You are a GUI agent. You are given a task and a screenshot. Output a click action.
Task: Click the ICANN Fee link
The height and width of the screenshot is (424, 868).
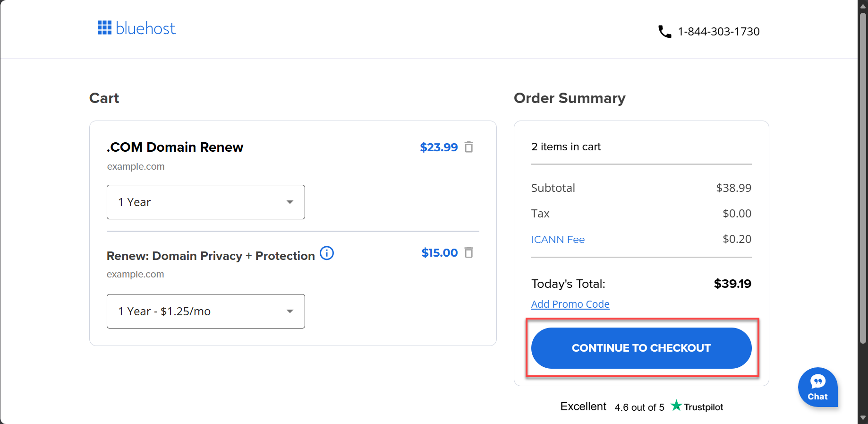pos(558,239)
